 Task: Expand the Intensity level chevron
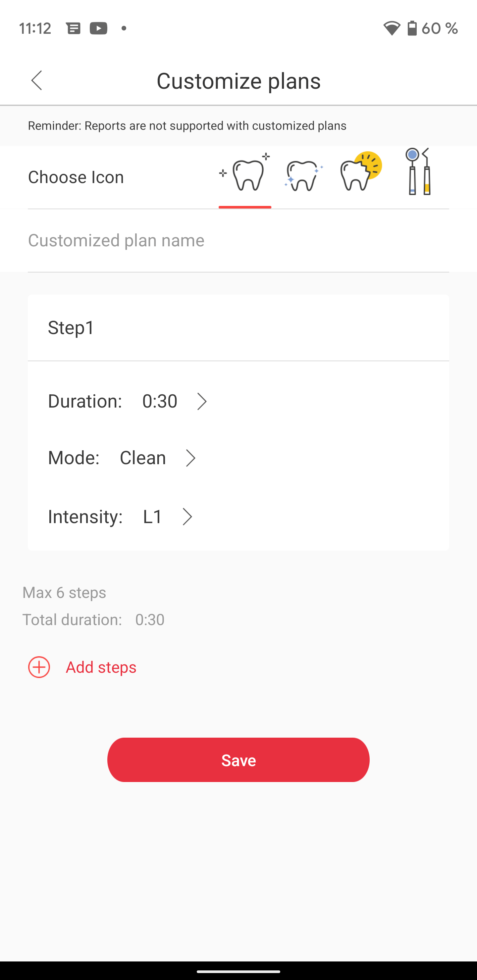(187, 516)
